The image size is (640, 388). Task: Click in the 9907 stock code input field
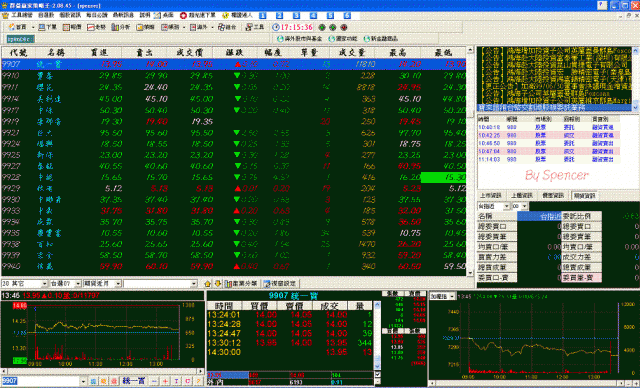click(x=40, y=381)
